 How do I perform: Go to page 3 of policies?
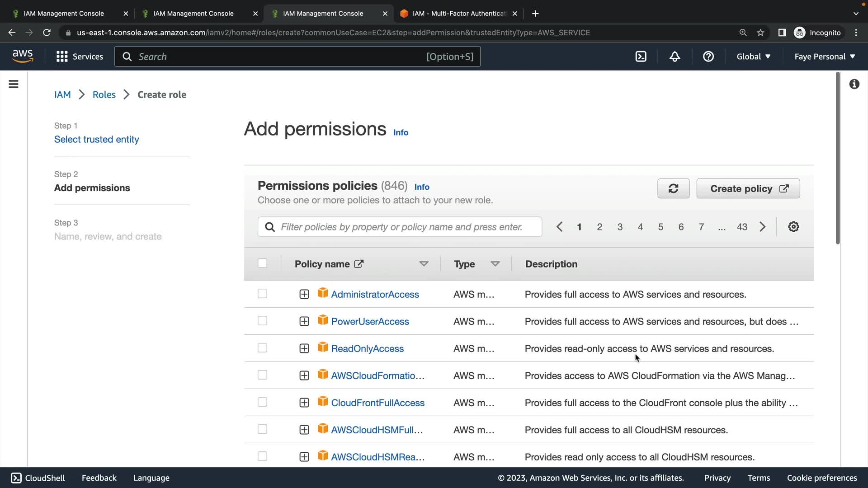point(620,227)
